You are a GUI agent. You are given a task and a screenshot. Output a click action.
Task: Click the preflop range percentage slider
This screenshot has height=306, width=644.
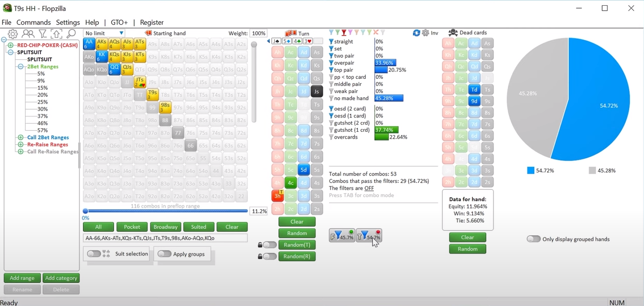pos(165,211)
